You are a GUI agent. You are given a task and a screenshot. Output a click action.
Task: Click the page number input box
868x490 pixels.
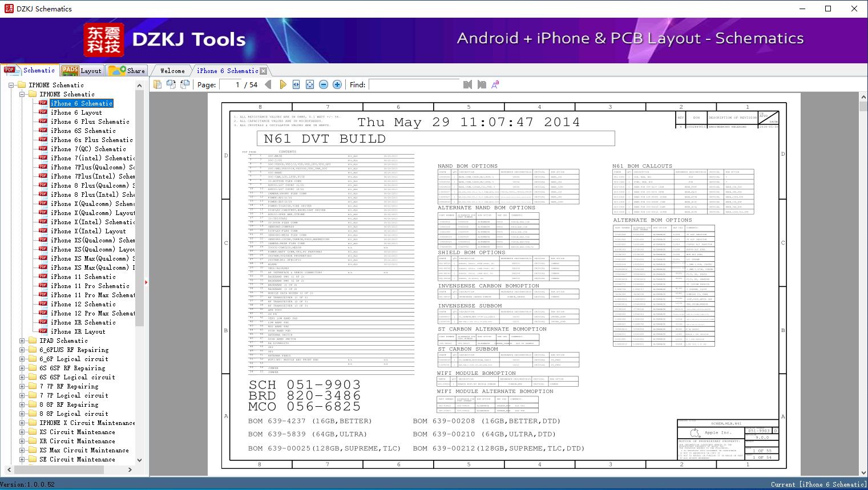tap(230, 84)
